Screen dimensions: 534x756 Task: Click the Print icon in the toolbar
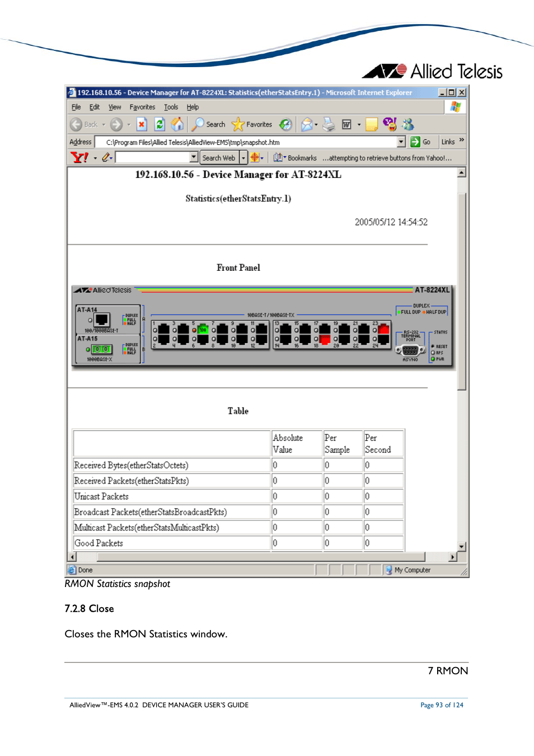point(329,124)
